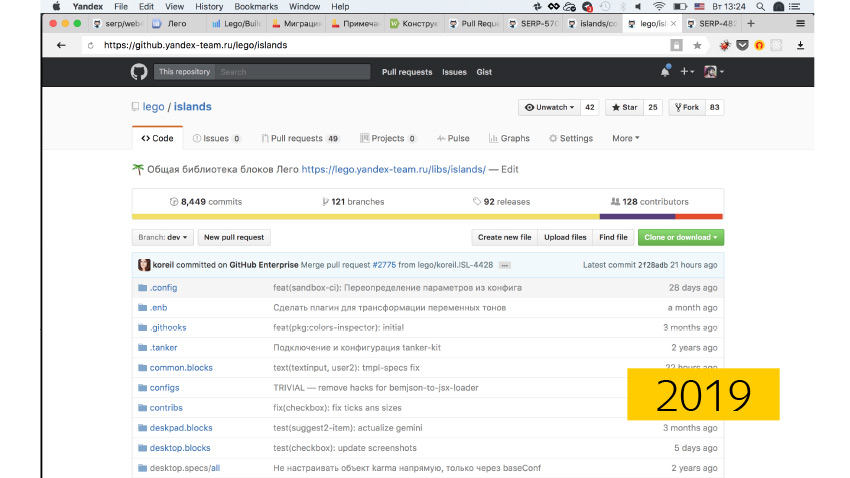Click Find file button
The width and height of the screenshot is (850, 478).
click(x=613, y=237)
